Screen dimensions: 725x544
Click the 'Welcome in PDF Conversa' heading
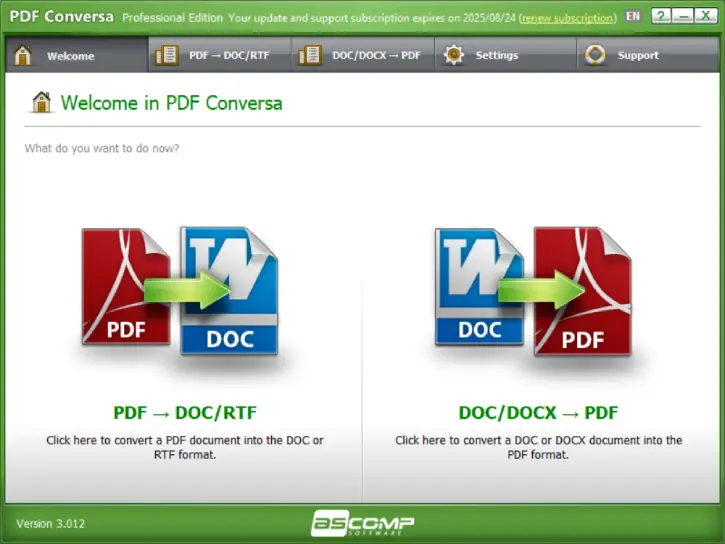pyautogui.click(x=172, y=103)
